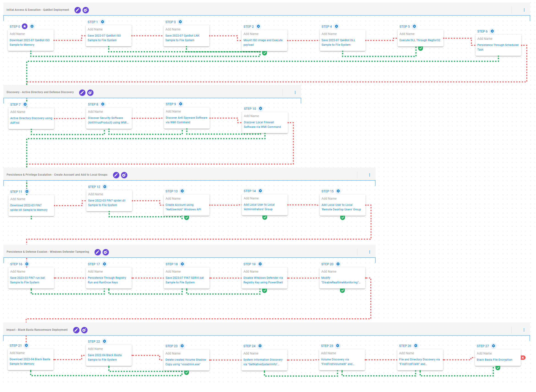Open the gear settings for STEP 6
The height and width of the screenshot is (392, 536).
coord(492,31)
